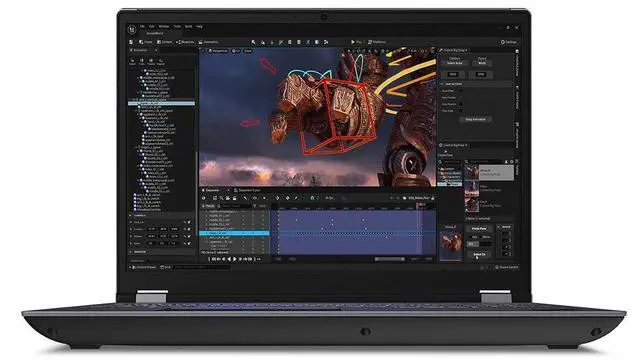Click the end frame field in snapper
The height and width of the screenshot is (364, 640).
[481, 74]
